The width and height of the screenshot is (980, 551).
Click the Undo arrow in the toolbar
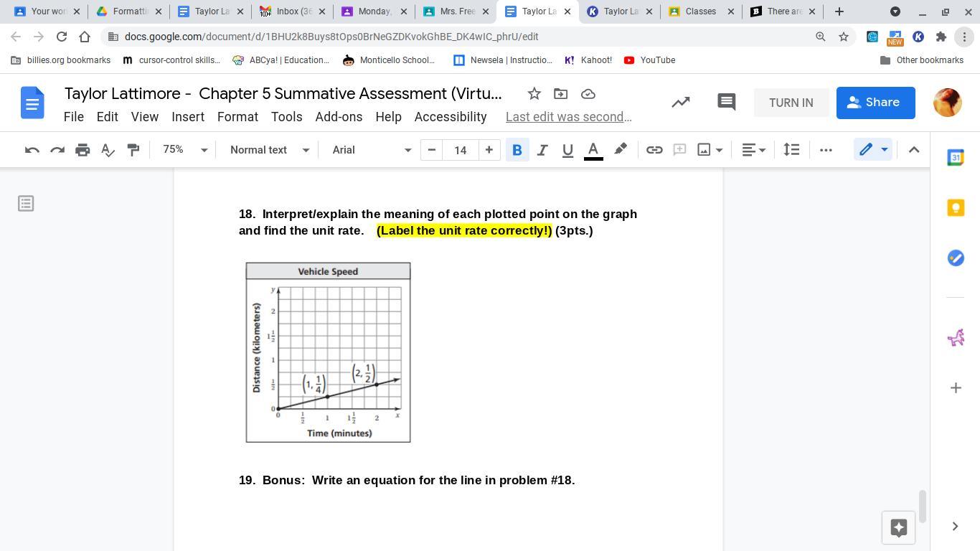tap(32, 150)
